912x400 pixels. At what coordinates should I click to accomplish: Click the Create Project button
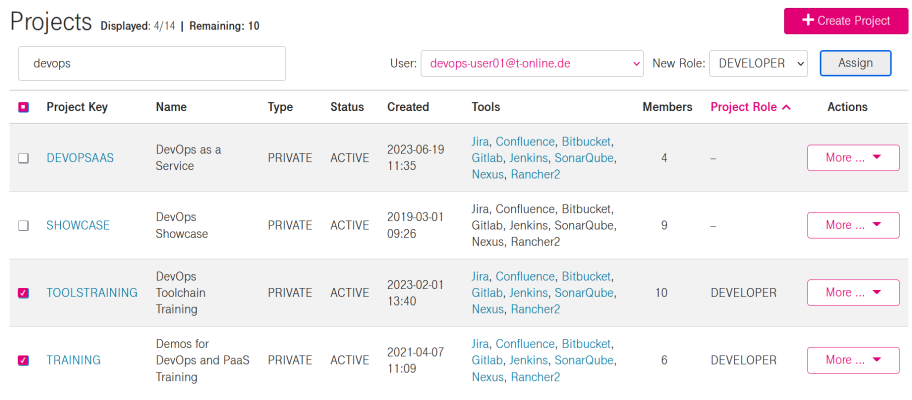coord(846,21)
